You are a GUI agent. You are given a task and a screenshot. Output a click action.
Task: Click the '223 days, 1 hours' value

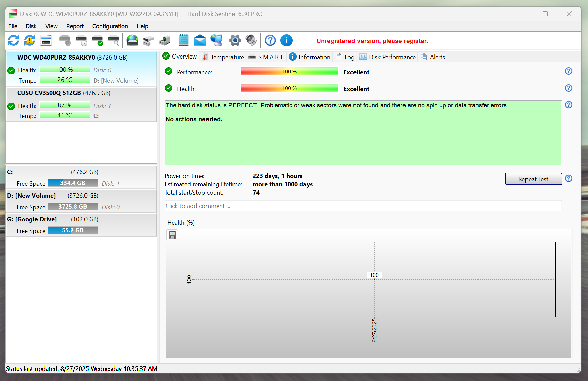[x=277, y=176]
